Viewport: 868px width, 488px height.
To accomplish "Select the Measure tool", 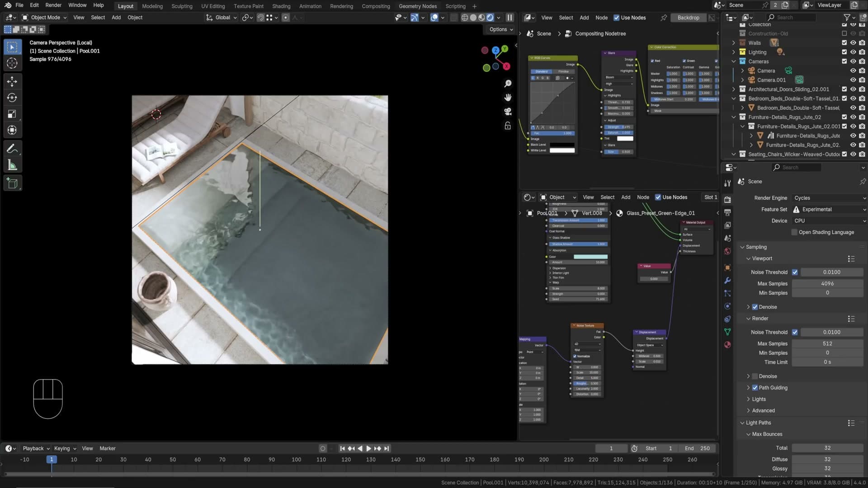I will tap(12, 165).
